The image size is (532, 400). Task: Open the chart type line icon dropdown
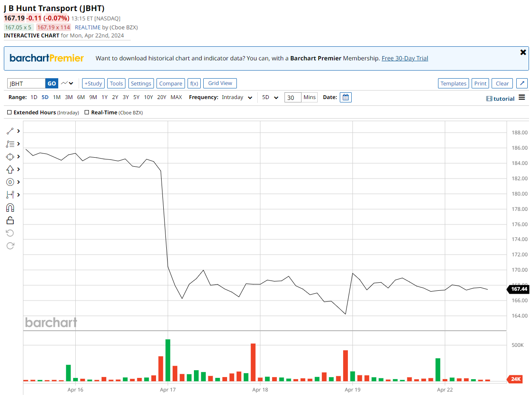(67, 83)
